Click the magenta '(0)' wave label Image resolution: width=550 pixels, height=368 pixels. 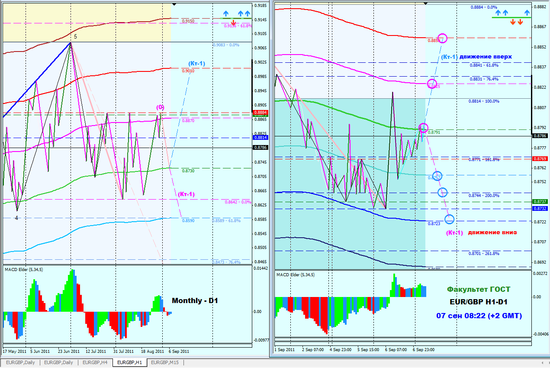click(160, 107)
